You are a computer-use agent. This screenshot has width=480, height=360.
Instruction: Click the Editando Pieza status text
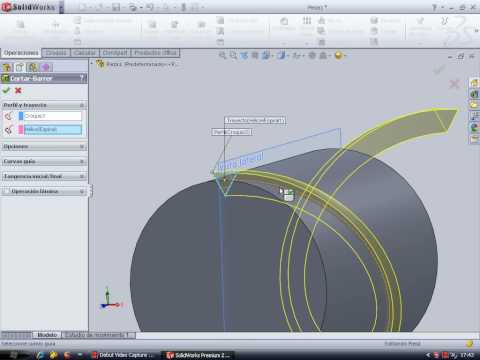(402, 343)
